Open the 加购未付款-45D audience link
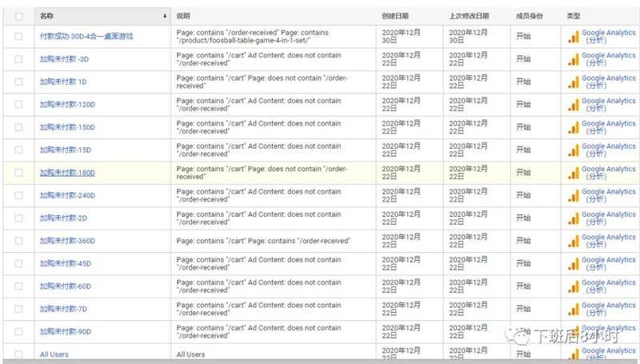This screenshot has height=364, width=640. click(66, 264)
